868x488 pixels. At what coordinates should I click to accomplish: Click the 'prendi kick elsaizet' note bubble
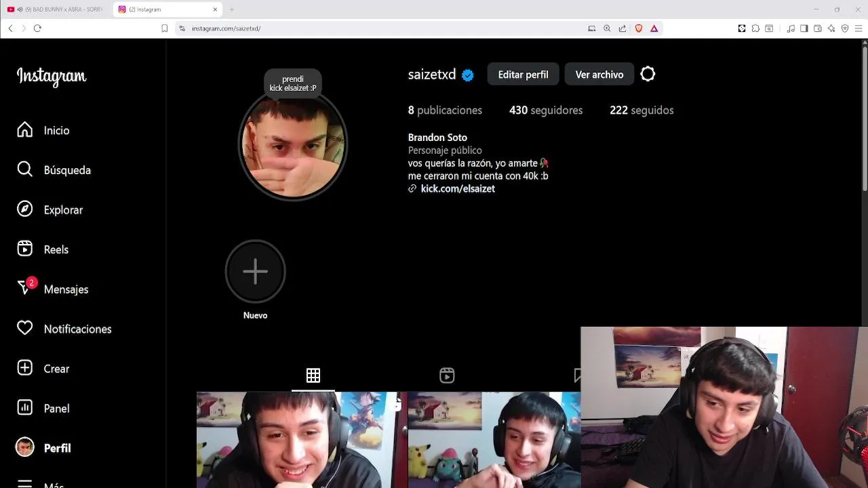tap(293, 83)
